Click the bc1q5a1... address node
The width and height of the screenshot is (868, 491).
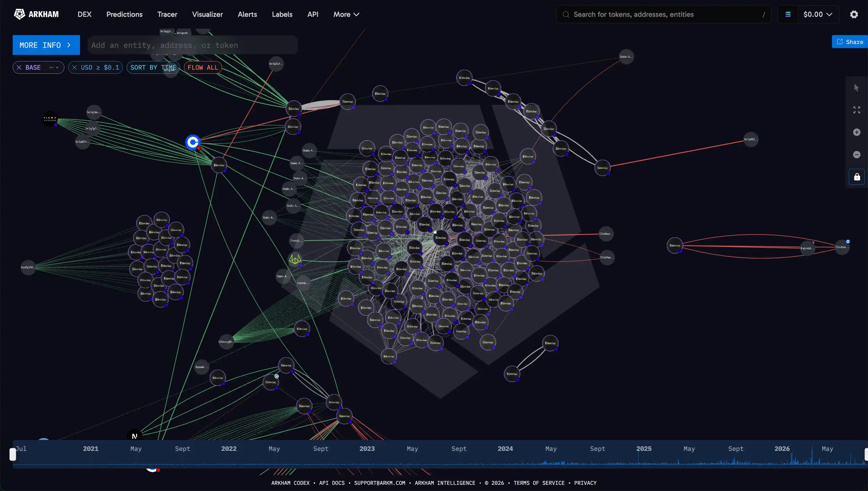[x=276, y=63]
